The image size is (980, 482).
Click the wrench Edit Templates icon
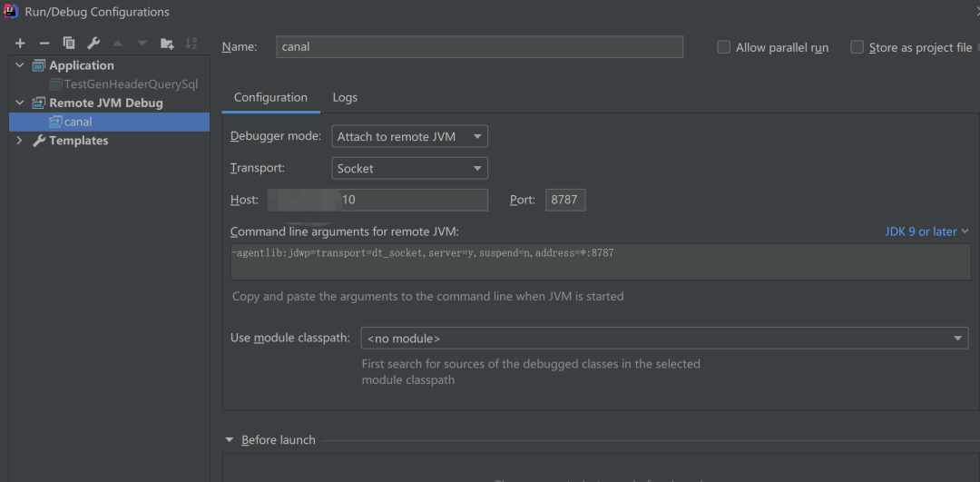click(93, 44)
